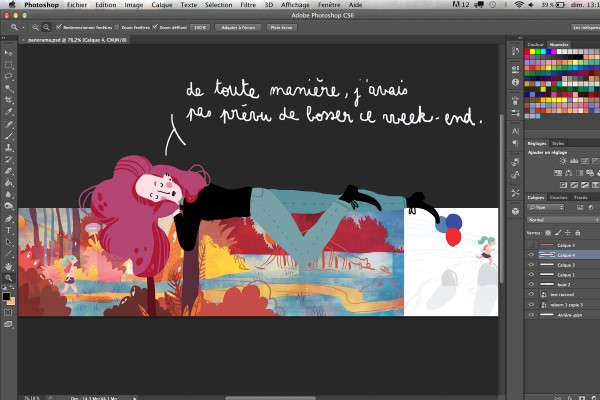Hide the Calque 4 layer

(531, 255)
